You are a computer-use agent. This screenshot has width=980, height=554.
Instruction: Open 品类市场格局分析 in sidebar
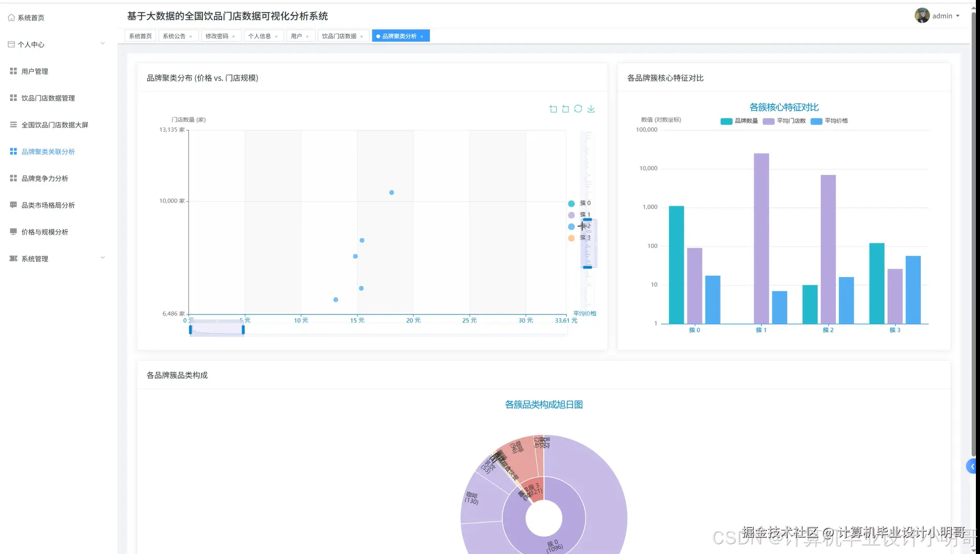tap(48, 205)
